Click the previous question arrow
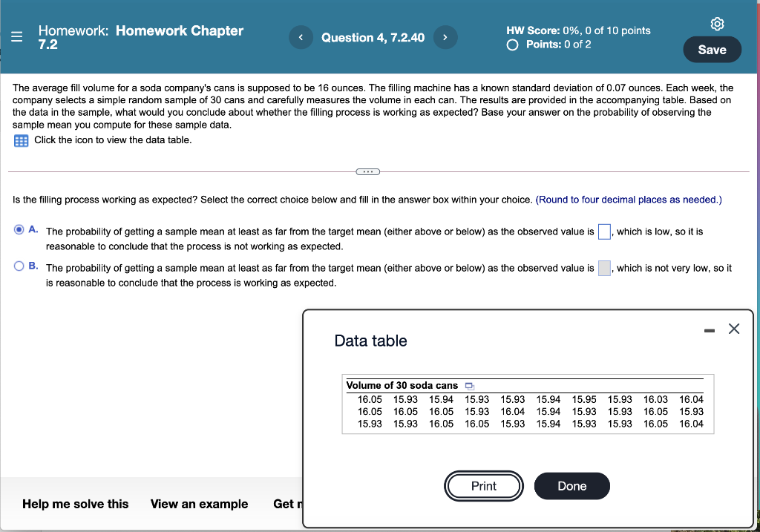 click(x=301, y=37)
